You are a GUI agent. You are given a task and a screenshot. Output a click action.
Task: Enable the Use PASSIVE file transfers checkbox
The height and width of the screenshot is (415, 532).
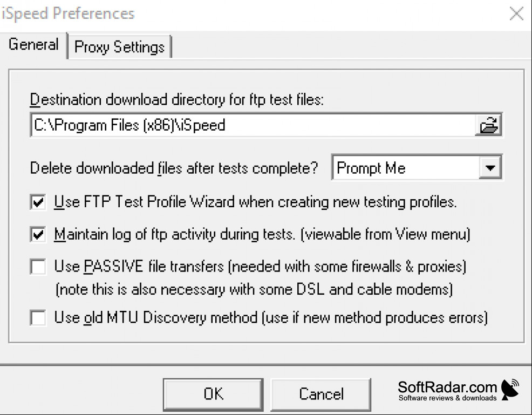tap(38, 267)
